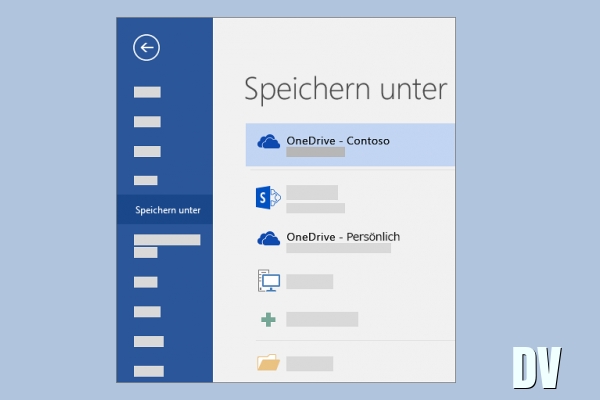
Task: Open the wide blurred item below Speichern unter
Action: (167, 240)
